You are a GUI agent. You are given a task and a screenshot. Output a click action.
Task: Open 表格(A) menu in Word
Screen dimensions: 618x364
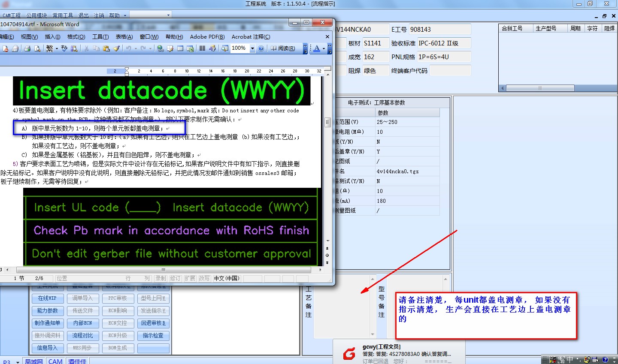[x=124, y=37]
